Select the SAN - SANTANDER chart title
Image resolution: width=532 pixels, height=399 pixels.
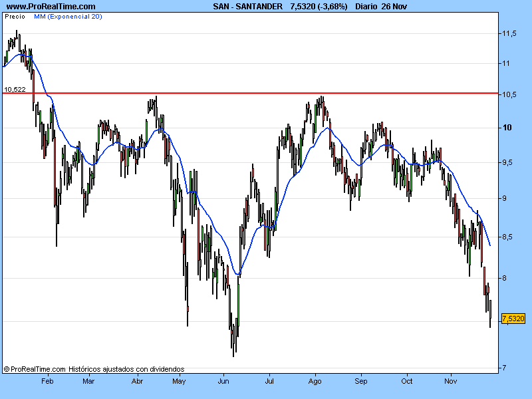click(x=247, y=7)
